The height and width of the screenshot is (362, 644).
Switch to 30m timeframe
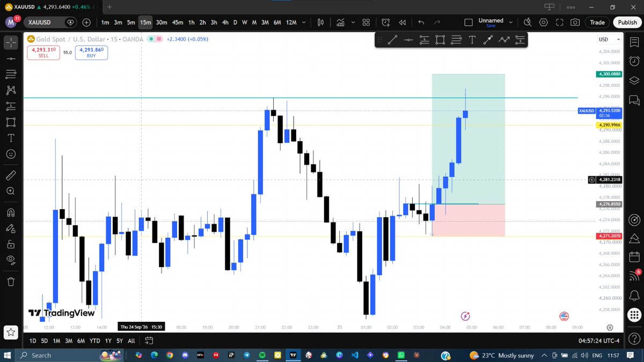(162, 23)
